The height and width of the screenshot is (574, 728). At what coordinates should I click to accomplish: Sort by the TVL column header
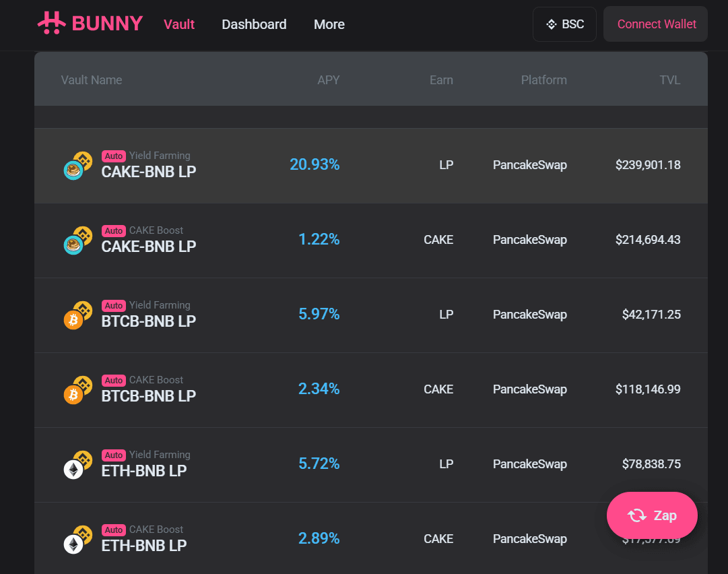tap(670, 80)
